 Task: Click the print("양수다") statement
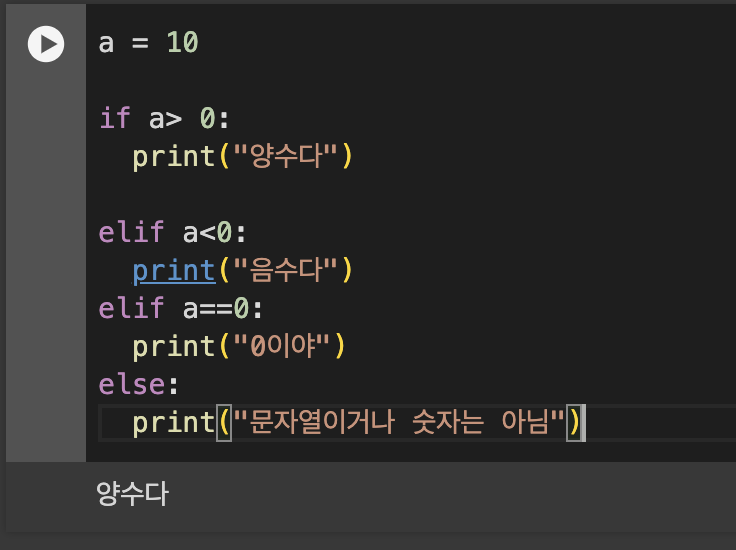pos(242,156)
